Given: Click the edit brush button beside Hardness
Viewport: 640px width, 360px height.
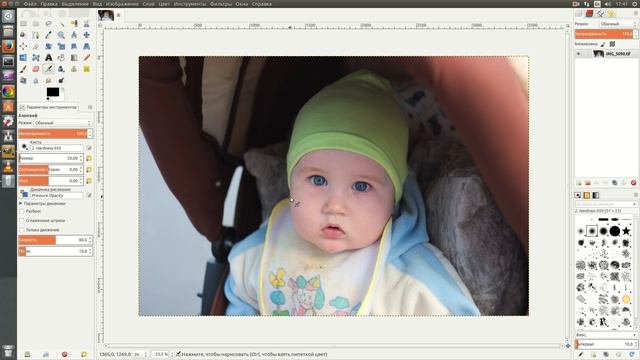Looking at the screenshot, I should click(x=89, y=148).
